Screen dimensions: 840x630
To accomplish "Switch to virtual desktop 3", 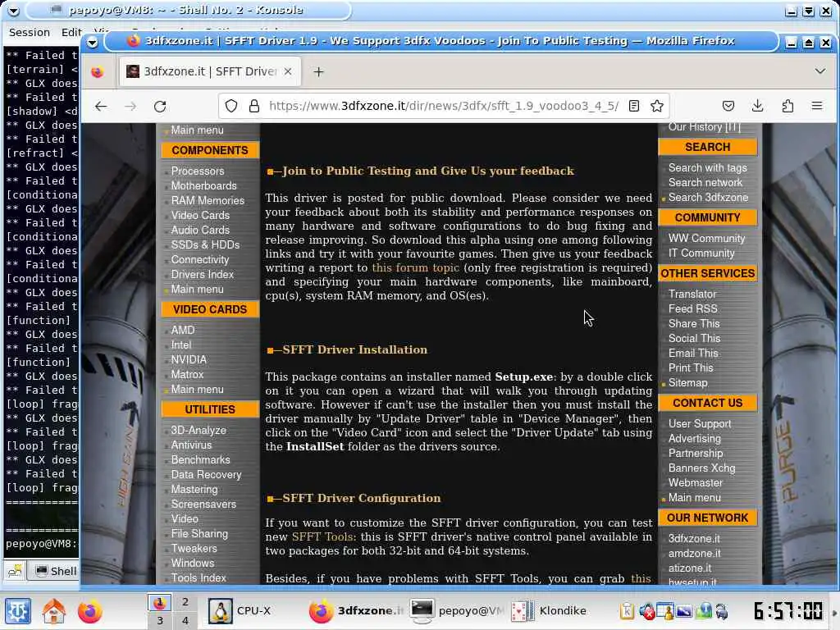I will click(160, 620).
